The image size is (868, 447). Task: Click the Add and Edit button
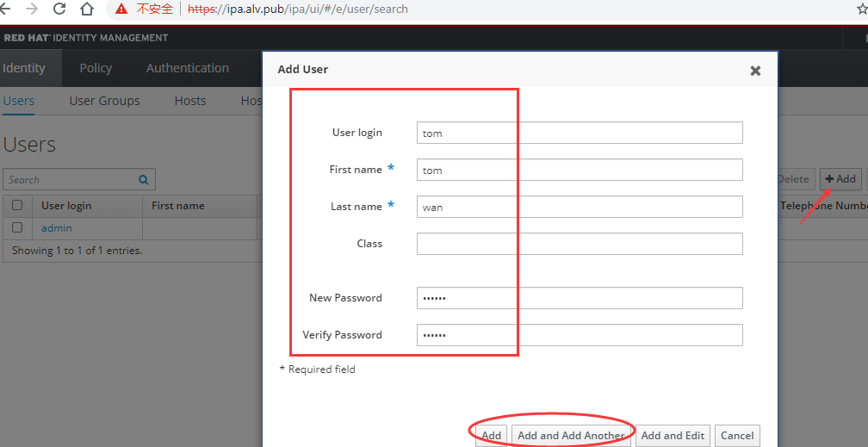pyautogui.click(x=673, y=435)
